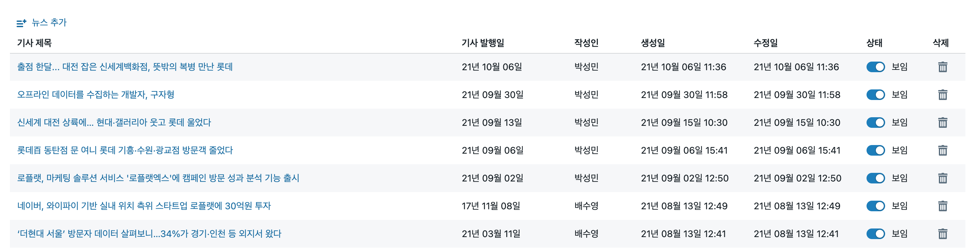The image size is (980, 251).
Task: Open the 롯데百 동탄점 문 여니 article link
Action: [x=125, y=150]
